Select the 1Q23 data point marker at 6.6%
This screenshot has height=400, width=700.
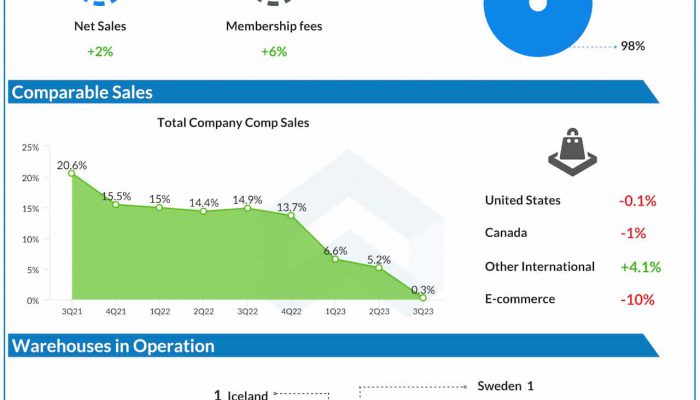336,259
